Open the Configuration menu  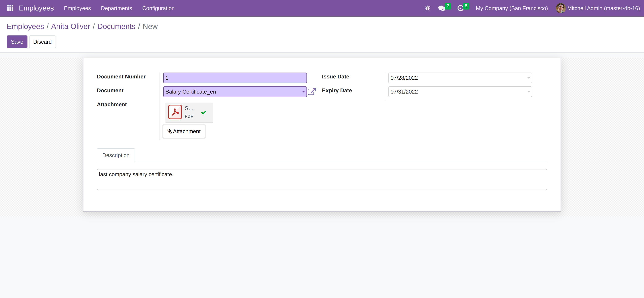158,8
